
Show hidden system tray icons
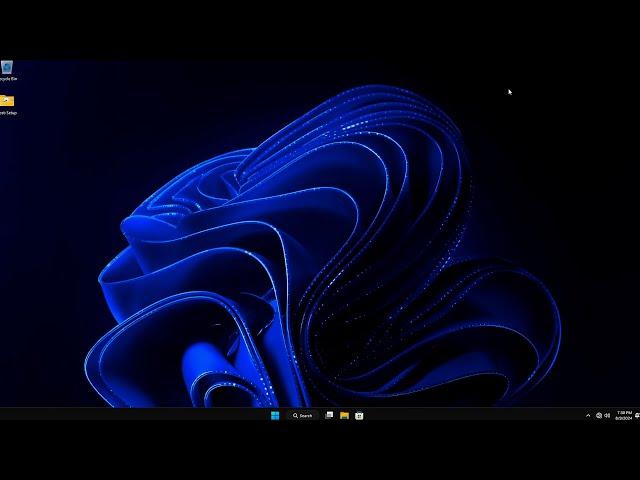point(588,416)
